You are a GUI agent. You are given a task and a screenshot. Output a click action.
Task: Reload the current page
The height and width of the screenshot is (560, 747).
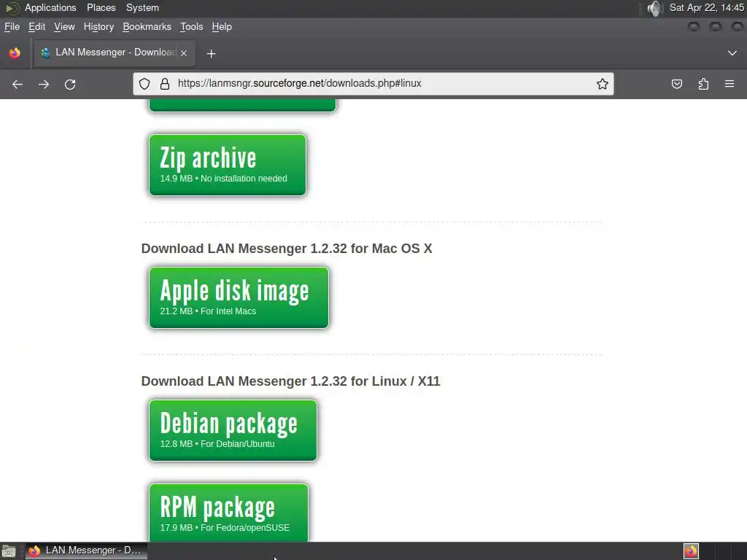coord(70,85)
